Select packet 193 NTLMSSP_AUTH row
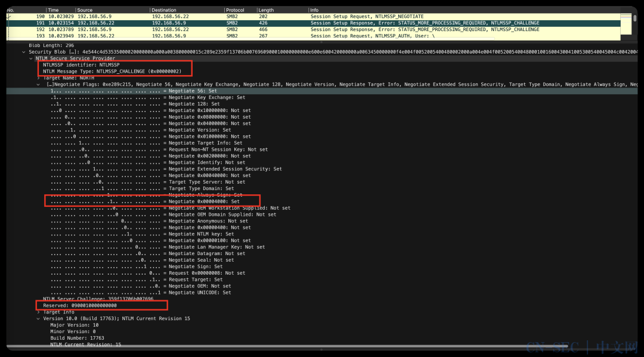 pyautogui.click(x=313, y=36)
